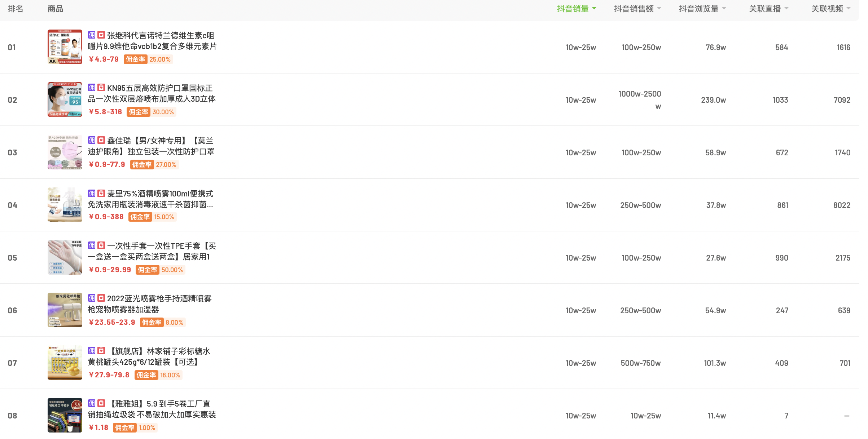Click the 佣金率 15.00% badge

click(x=152, y=217)
